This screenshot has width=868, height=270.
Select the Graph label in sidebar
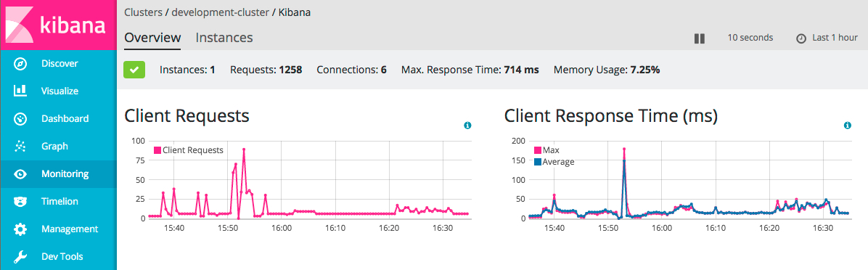tap(55, 146)
